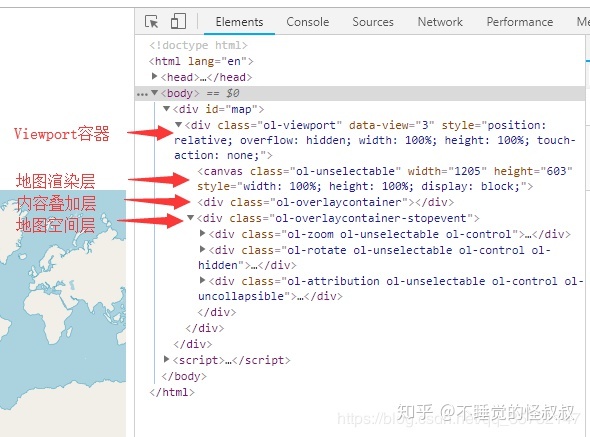Open the body row ellipsis actions
The height and width of the screenshot is (437, 590).
coord(142,94)
